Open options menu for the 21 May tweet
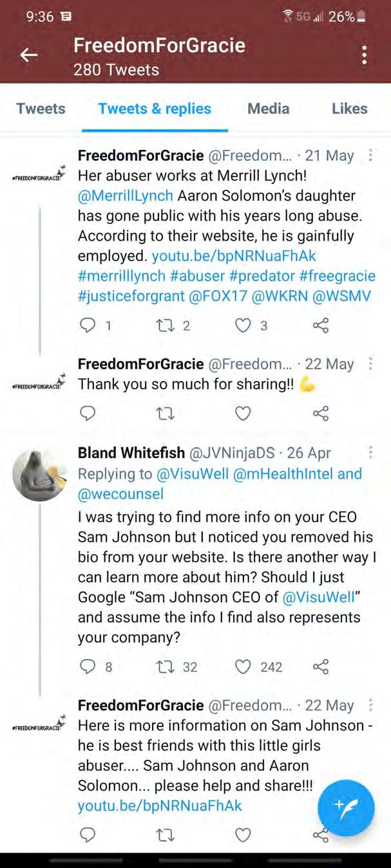Screen dimensions: 391x868 370,156
